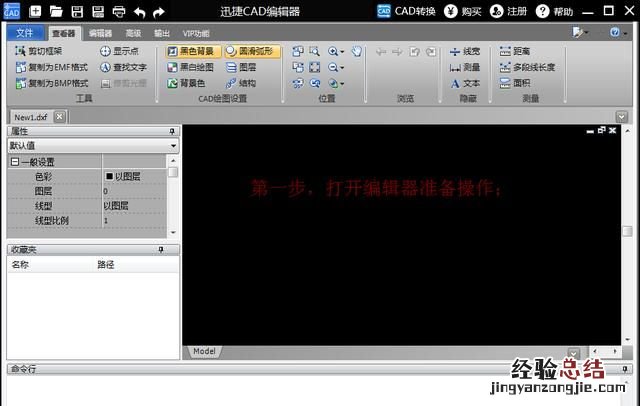Open the dropdown beside the Model tab

pos(573,353)
